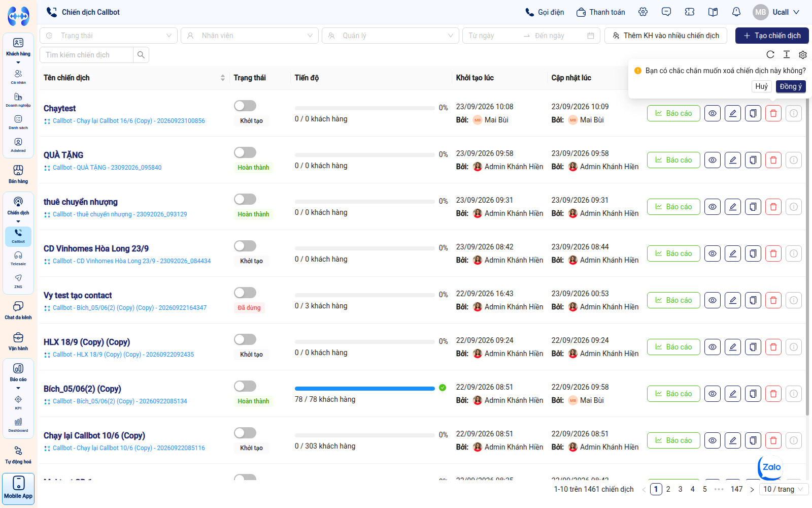Toggle the Chạytest campaign switch
The width and height of the screenshot is (812, 508).
point(245,106)
